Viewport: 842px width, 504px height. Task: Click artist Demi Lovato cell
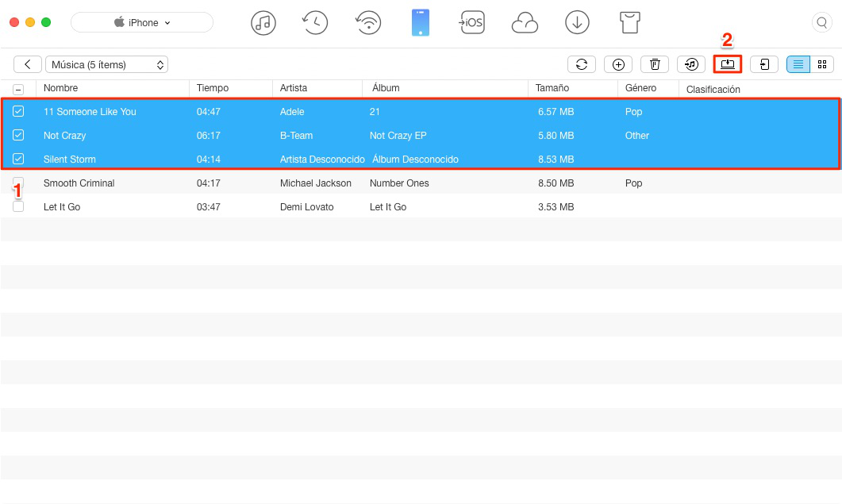[306, 207]
